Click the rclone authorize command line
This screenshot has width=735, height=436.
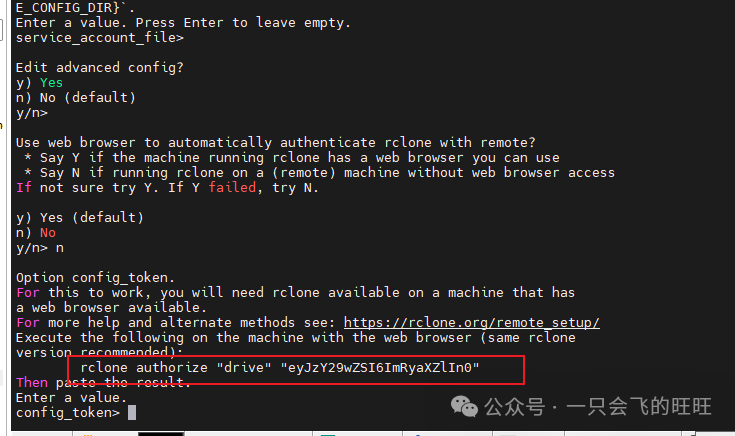[280, 368]
